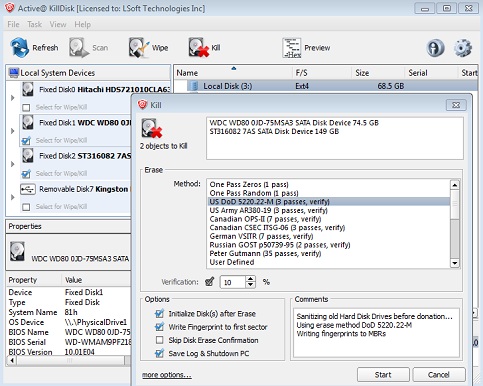
Task: Click the Properties panel left scroll arrow
Action: (x=12, y=360)
